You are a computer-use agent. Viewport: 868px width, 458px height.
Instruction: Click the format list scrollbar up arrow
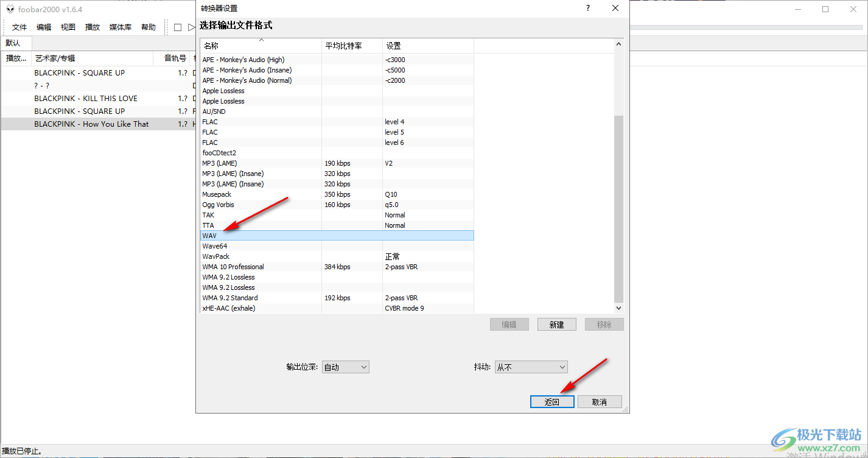click(x=619, y=44)
